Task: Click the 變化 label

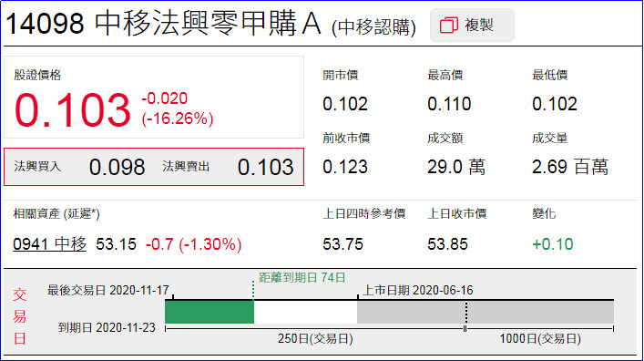Action: coord(544,214)
